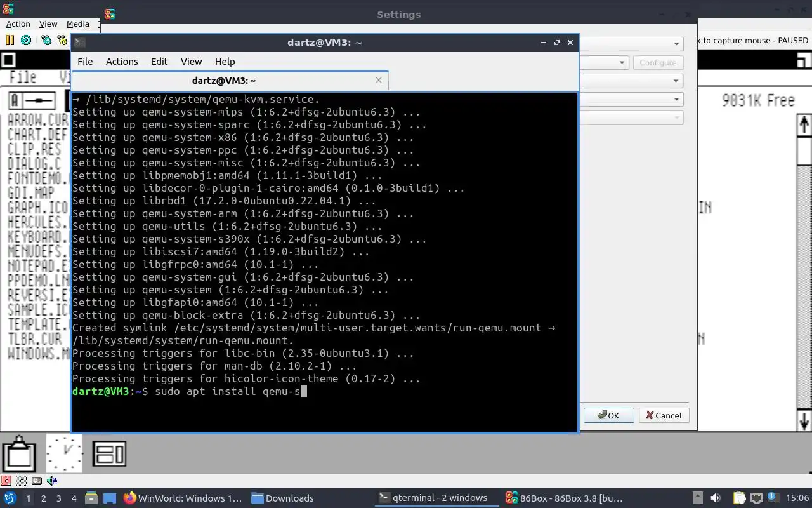Screen dimensions: 812x508
Task: Open the View menu in 86Box
Action: coord(48,23)
